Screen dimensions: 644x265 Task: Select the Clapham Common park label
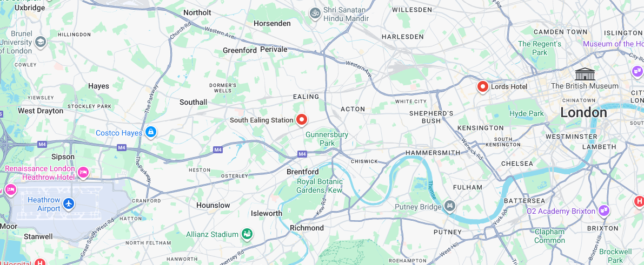[549, 236]
